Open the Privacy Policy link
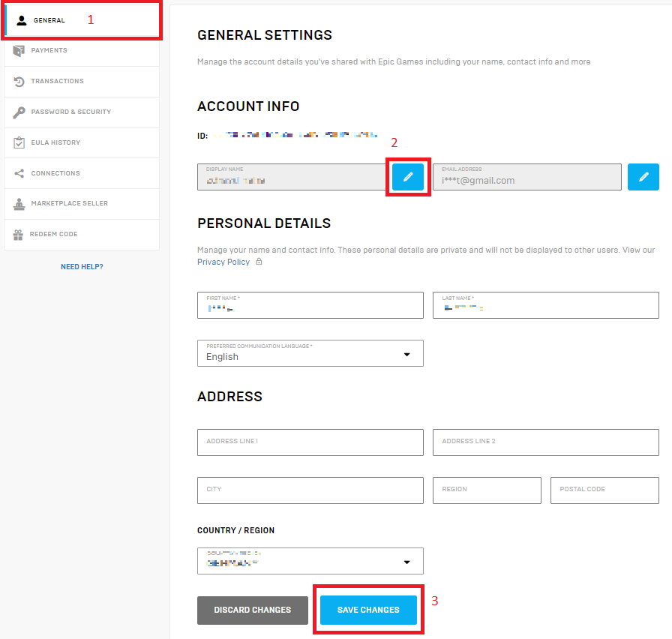 (223, 262)
